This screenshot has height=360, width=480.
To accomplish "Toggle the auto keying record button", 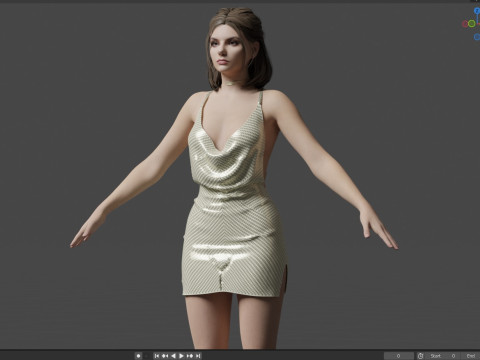I will click(138, 356).
